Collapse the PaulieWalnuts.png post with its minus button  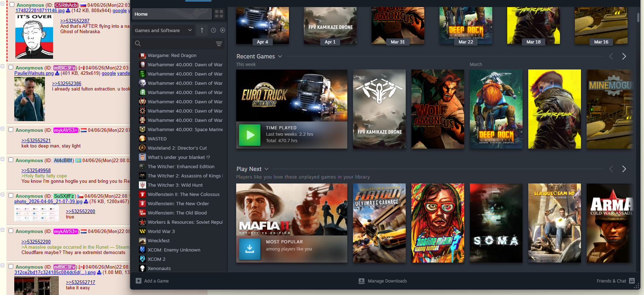click(2, 66)
